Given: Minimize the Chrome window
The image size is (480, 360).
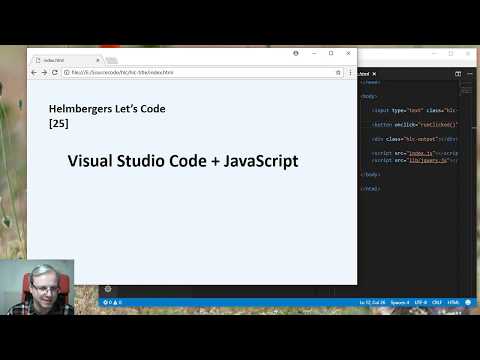Looking at the screenshot, I should (x=314, y=53).
